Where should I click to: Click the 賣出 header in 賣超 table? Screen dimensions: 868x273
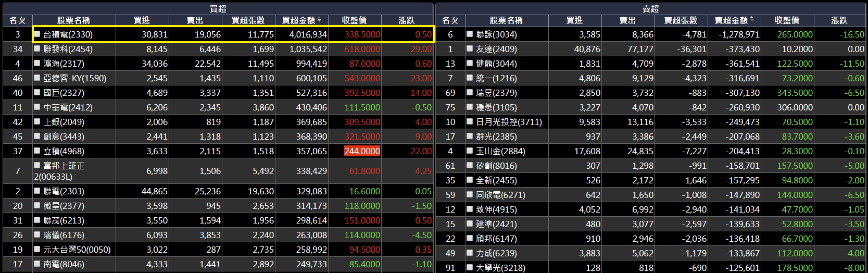627,20
